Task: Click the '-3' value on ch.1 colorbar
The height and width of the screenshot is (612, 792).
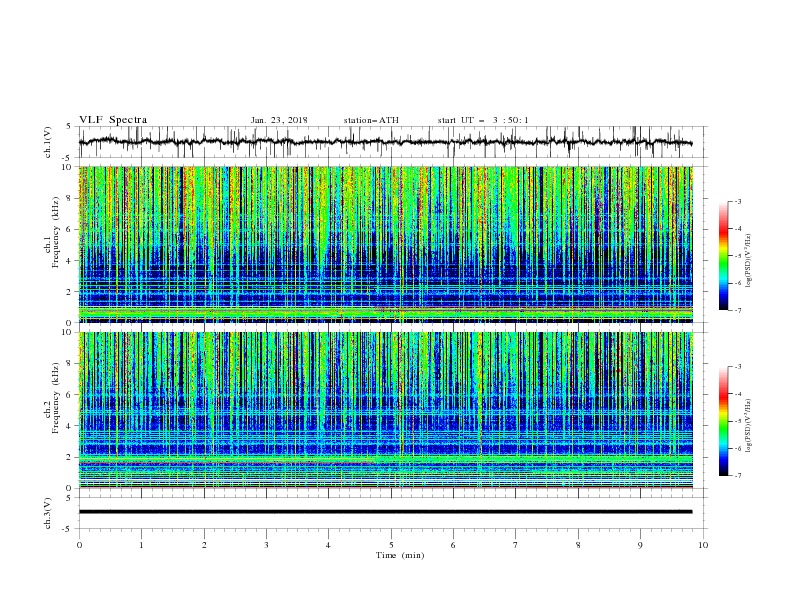Action: (738, 201)
